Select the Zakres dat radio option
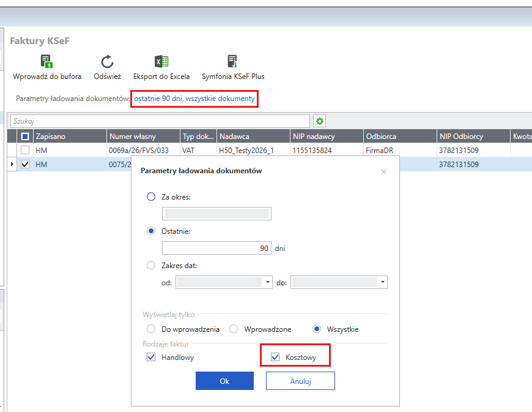This screenshot has height=412, width=532. [x=151, y=265]
